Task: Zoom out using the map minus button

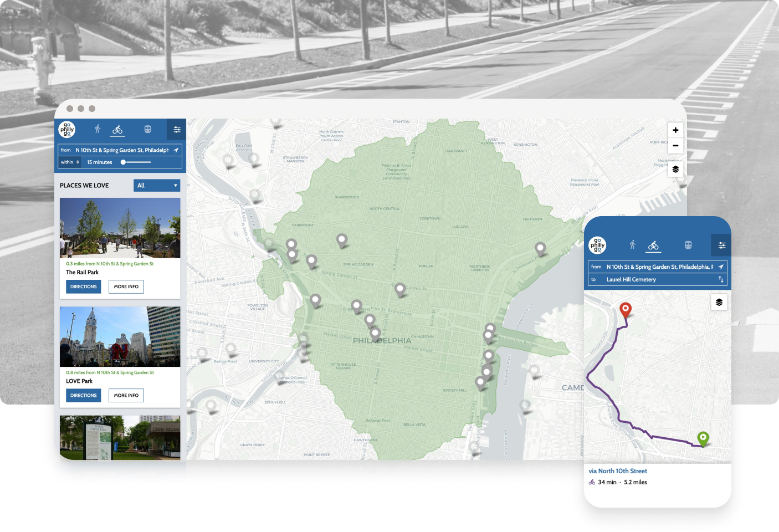Action: [675, 146]
